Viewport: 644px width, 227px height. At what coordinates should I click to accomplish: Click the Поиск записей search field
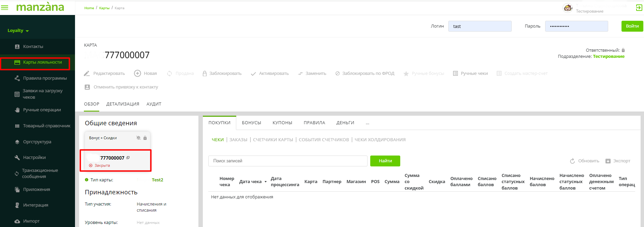coord(287,161)
